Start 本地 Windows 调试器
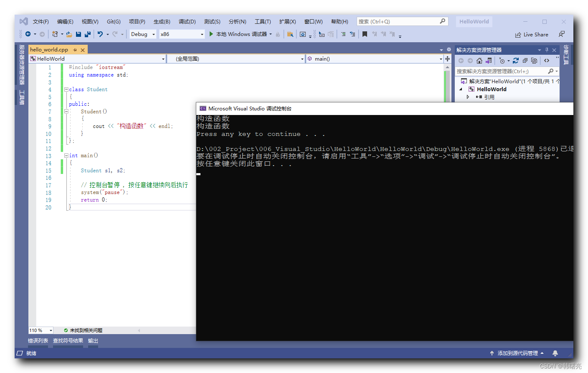This screenshot has width=588, height=373. click(x=238, y=34)
